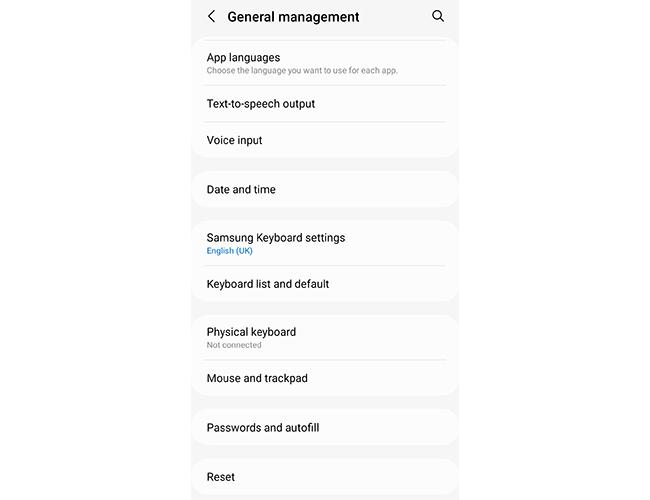Click the Voice input row
The image size is (650, 500).
coord(325,140)
